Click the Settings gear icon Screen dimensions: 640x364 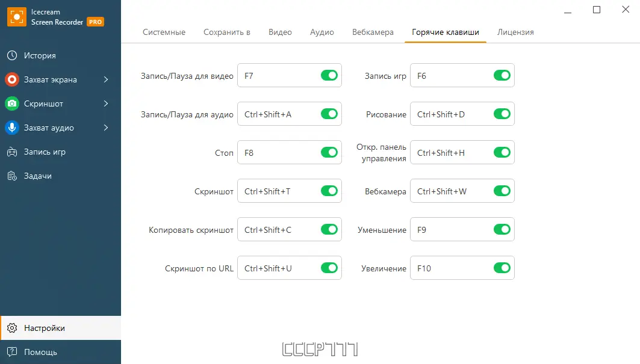point(12,328)
